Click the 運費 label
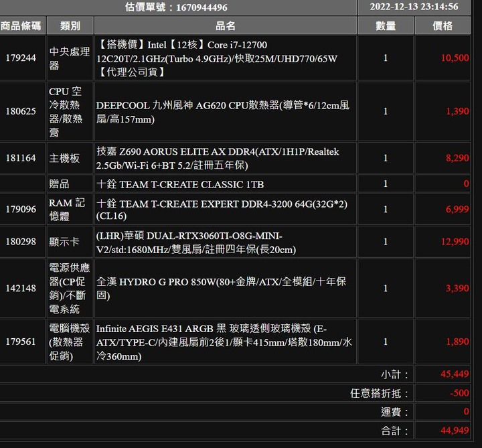This screenshot has width=482, height=448. [395, 412]
